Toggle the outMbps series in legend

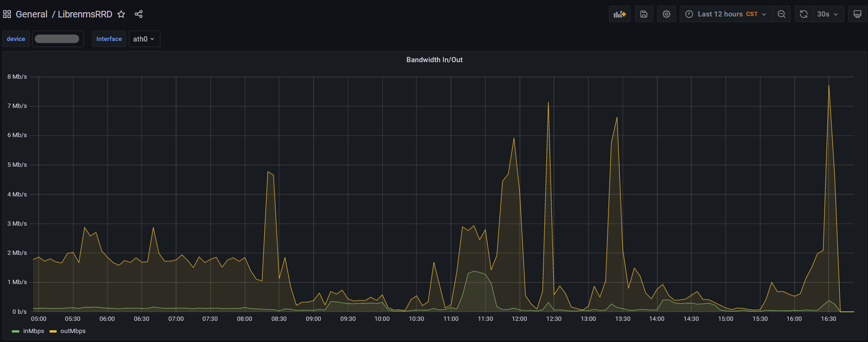coord(73,331)
